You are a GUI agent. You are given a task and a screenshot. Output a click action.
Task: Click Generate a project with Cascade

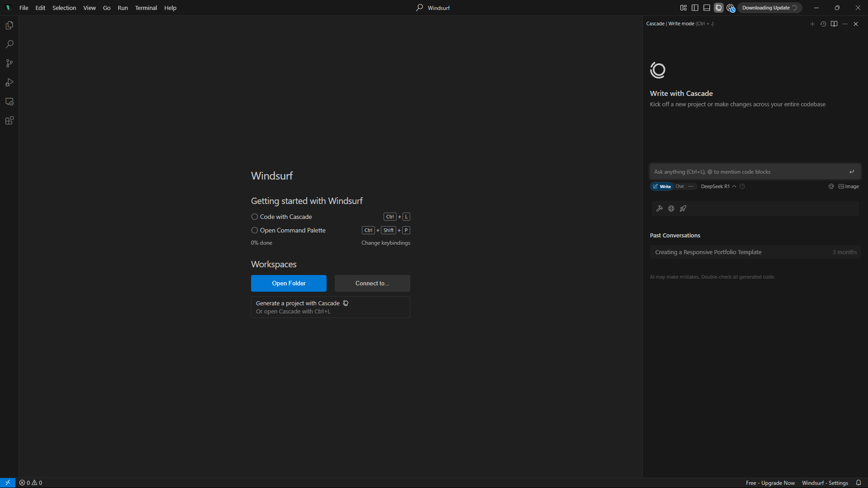pos(331,307)
